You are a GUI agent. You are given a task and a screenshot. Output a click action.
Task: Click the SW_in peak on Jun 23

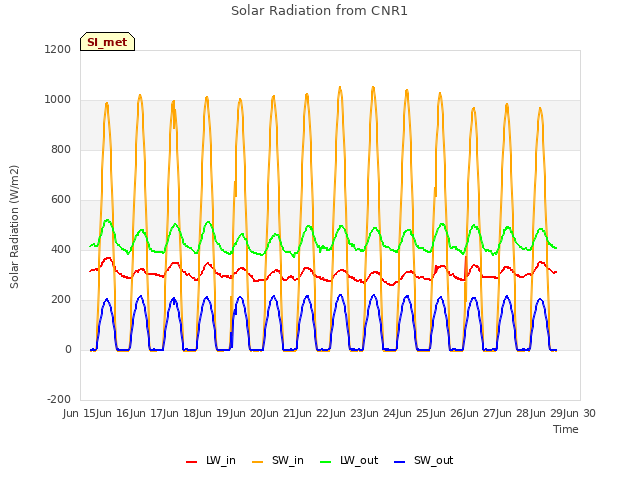click(373, 87)
